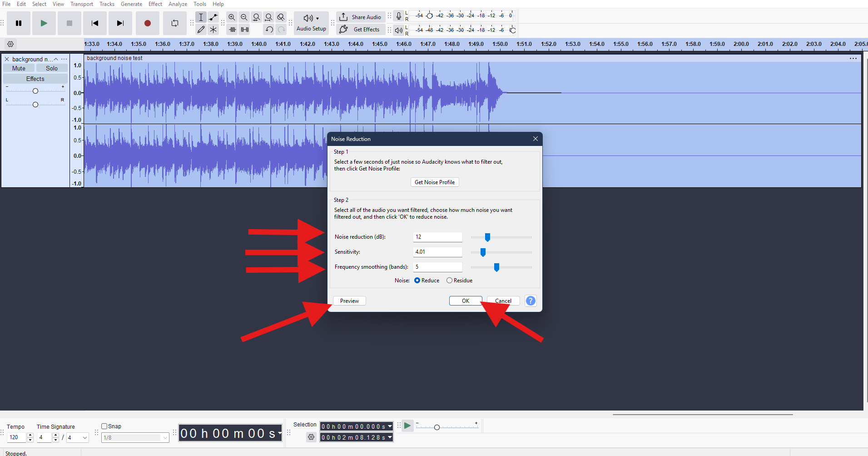The width and height of the screenshot is (868, 456).
Task: Click the Zoom In magnifier
Action: click(232, 17)
